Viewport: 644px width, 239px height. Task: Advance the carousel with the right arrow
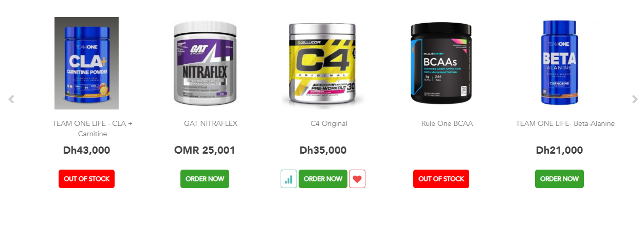[x=635, y=99]
